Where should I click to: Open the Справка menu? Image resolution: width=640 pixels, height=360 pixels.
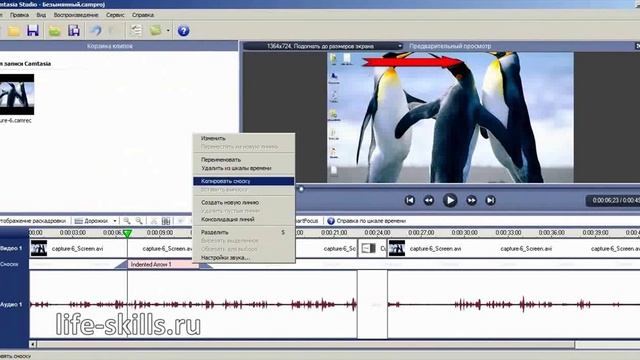(x=143, y=15)
